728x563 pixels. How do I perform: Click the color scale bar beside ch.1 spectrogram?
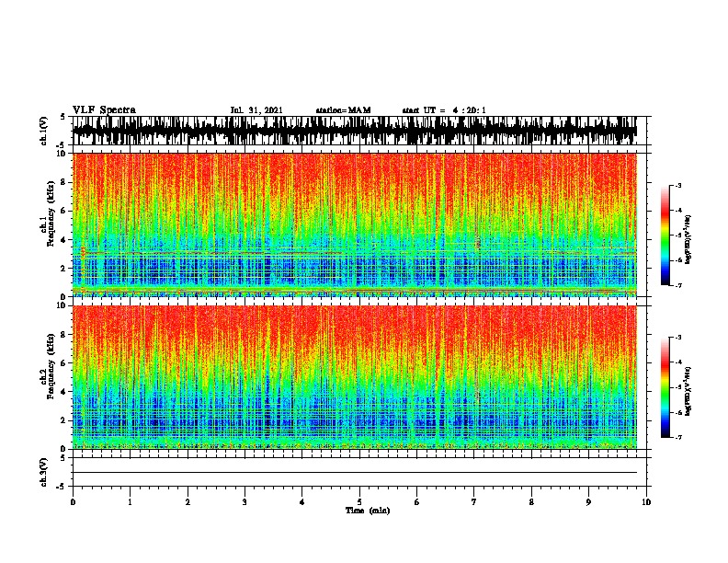click(x=665, y=236)
